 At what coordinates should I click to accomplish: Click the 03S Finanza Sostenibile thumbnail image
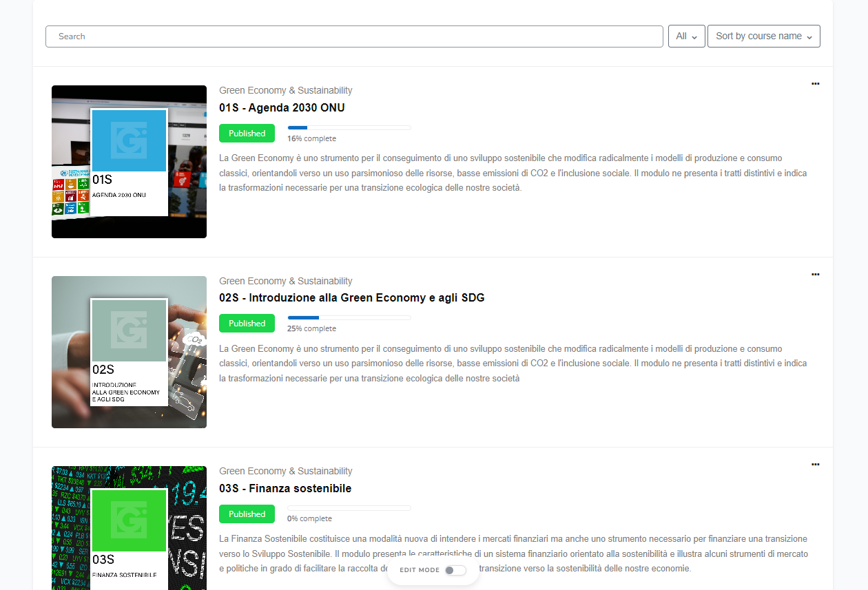pyautogui.click(x=129, y=528)
